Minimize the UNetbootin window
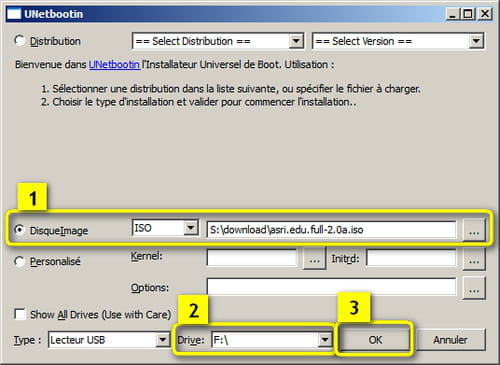Image resolution: width=500 pixels, height=365 pixels. click(x=452, y=14)
